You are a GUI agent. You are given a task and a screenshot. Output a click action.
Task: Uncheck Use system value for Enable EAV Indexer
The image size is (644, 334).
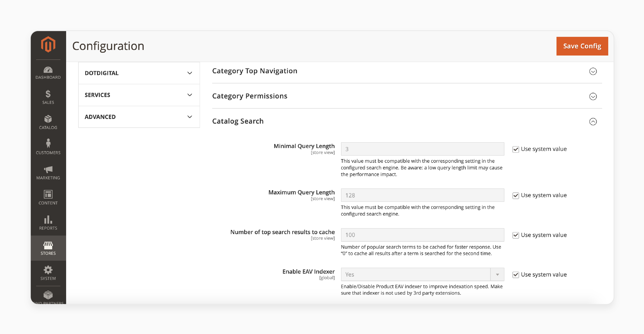516,275
